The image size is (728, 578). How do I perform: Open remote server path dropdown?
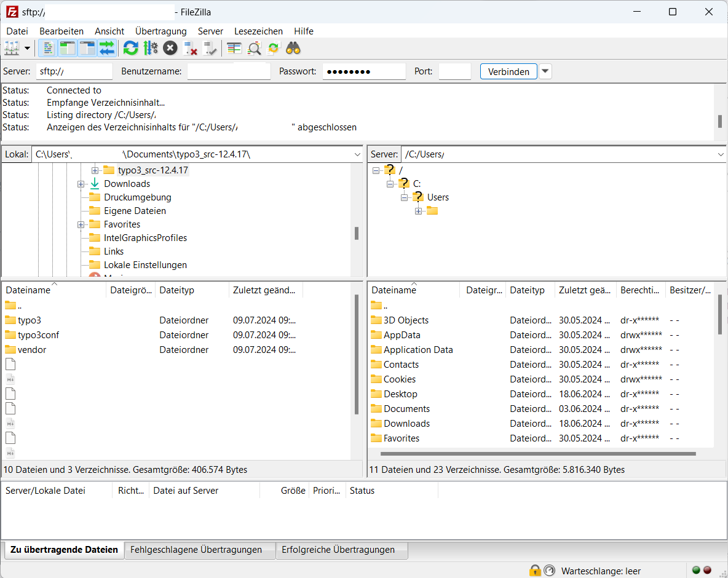point(721,154)
